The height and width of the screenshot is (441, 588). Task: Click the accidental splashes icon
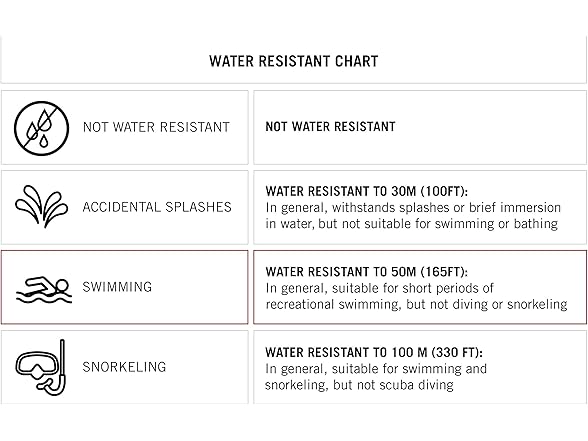[41, 207]
